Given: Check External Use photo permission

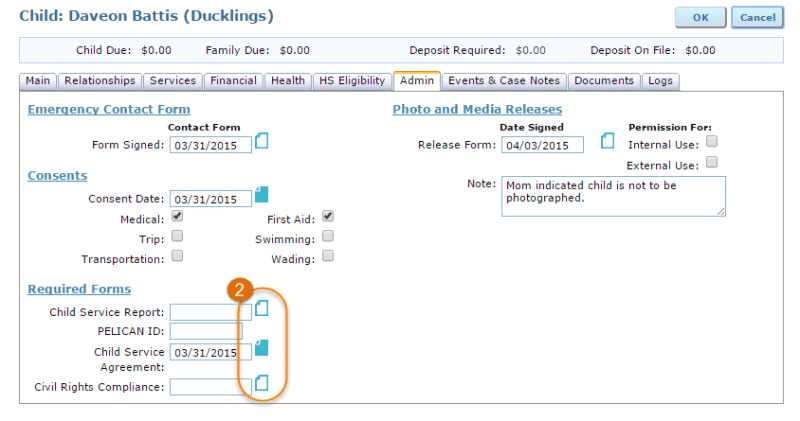Looking at the screenshot, I should point(712,162).
